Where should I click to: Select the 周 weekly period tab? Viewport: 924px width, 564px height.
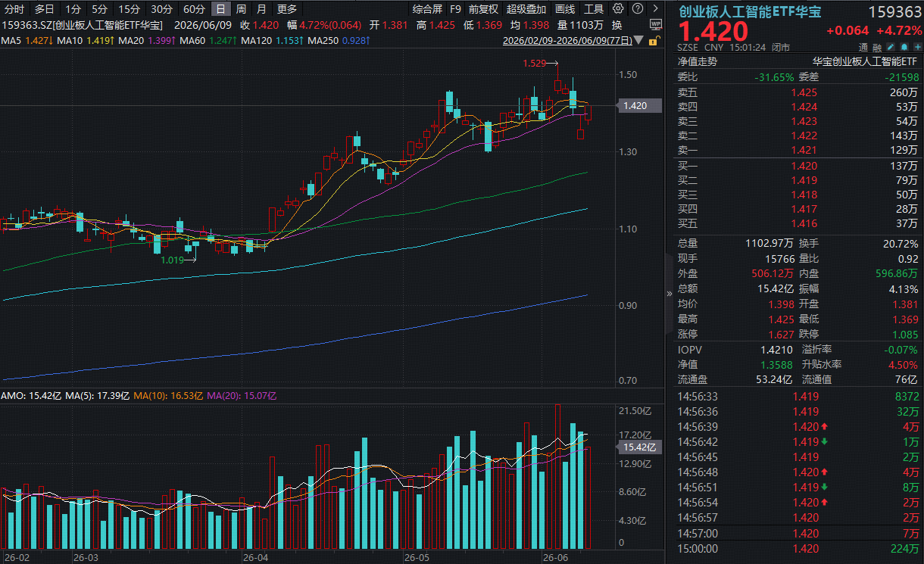[x=241, y=9]
